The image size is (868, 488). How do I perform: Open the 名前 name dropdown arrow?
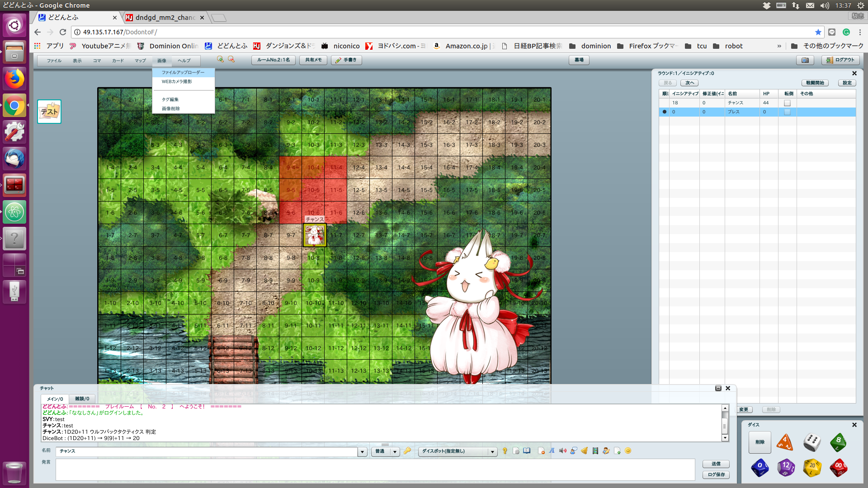coord(362,452)
